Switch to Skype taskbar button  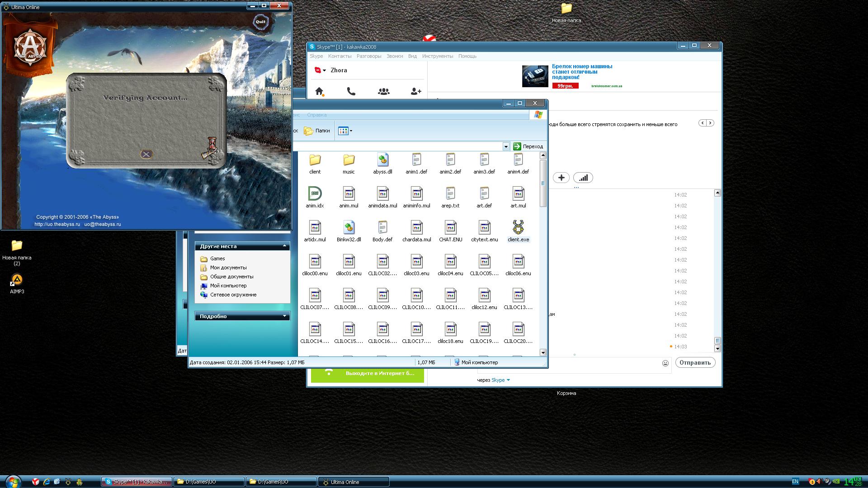tap(137, 482)
